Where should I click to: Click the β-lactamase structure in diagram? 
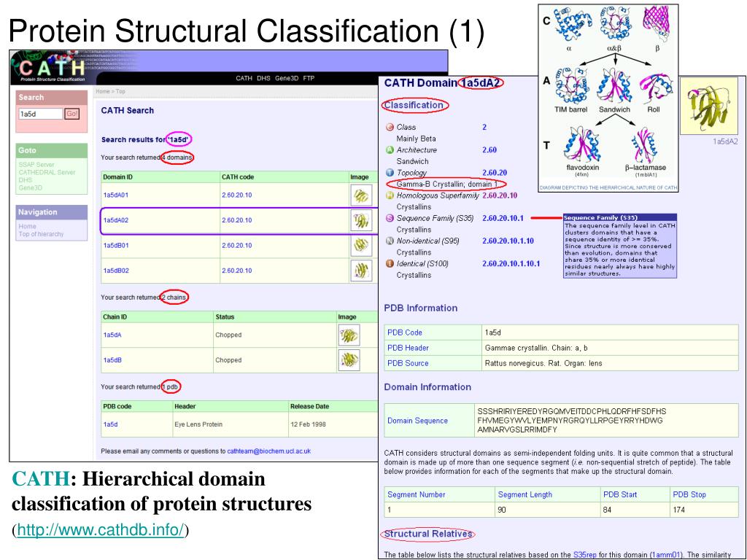coord(645,145)
